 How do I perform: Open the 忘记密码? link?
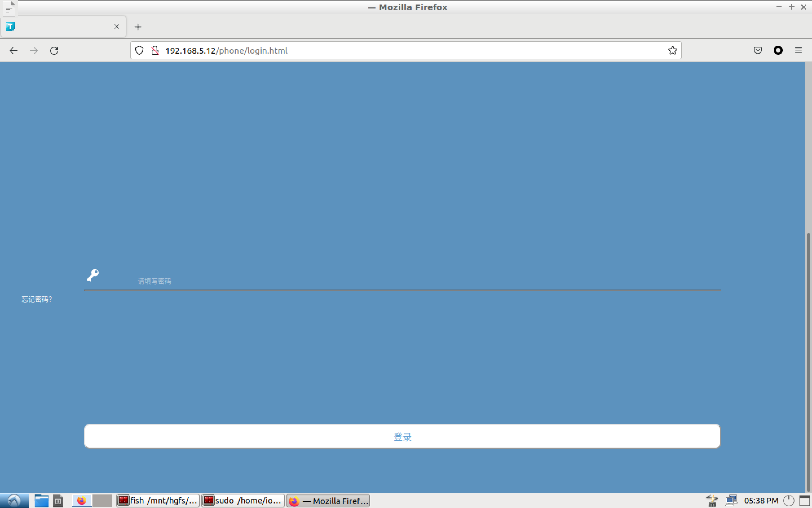pos(37,299)
